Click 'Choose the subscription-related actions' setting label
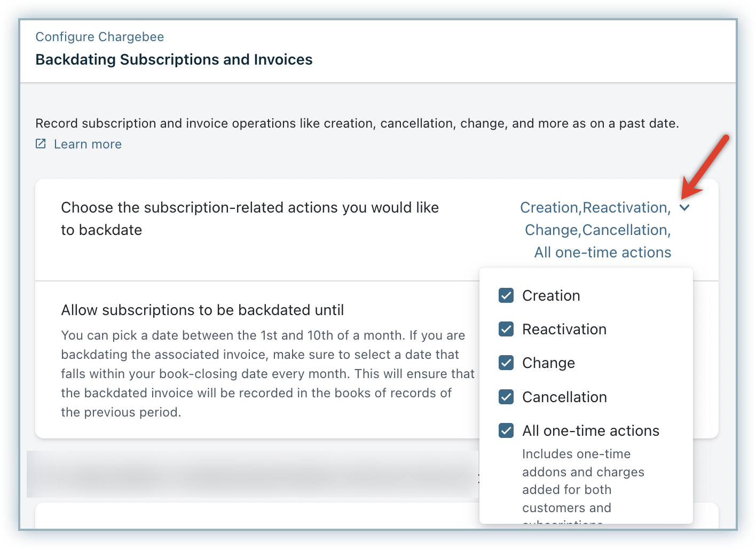Screen dimensions: 756x549 (250, 219)
